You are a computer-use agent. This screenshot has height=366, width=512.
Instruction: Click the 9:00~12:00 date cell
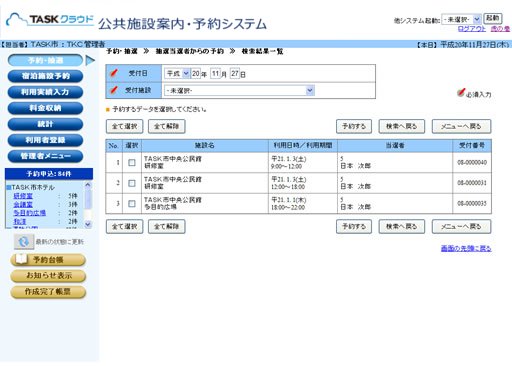pyautogui.click(x=303, y=162)
